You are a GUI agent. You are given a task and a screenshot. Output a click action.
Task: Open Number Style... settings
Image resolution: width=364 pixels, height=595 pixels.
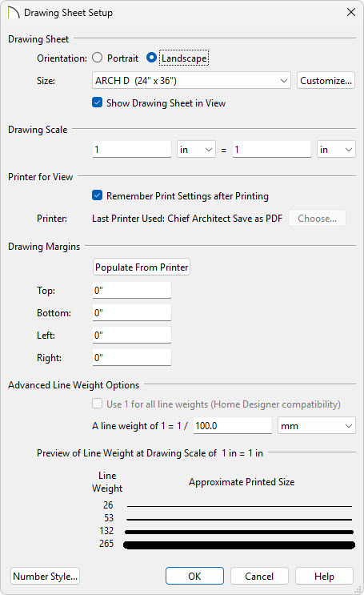point(45,576)
